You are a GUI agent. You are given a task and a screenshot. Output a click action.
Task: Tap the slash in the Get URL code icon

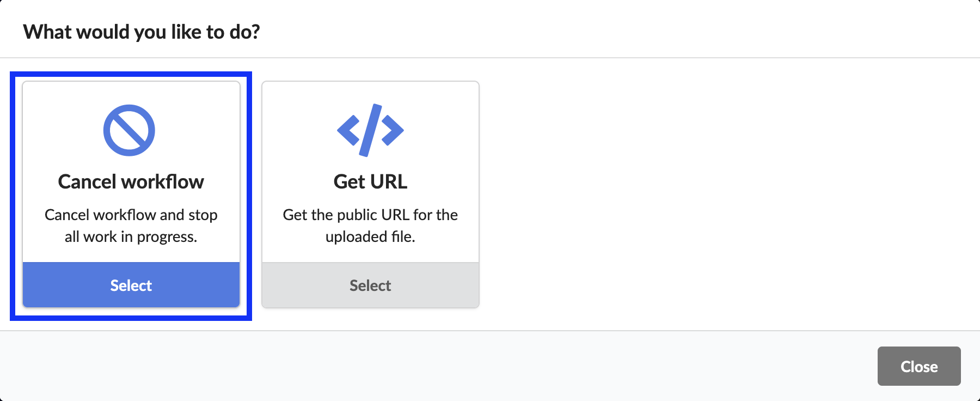click(x=370, y=130)
